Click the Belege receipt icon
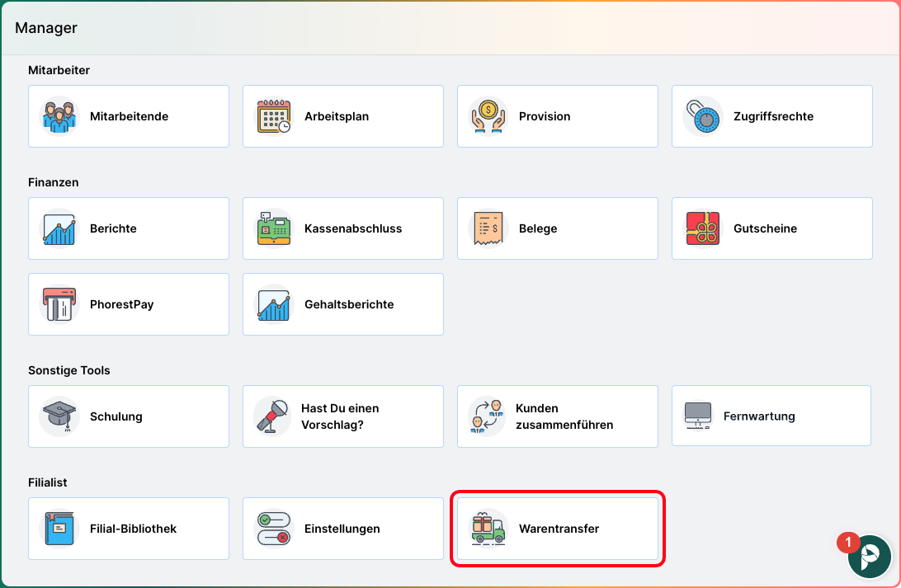Screen dimensions: 901x588 488,229
